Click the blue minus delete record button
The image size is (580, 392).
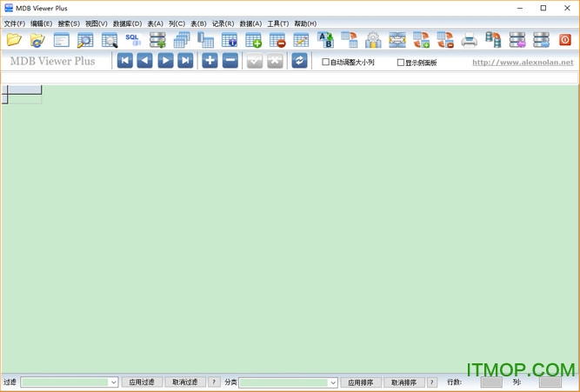(x=230, y=61)
